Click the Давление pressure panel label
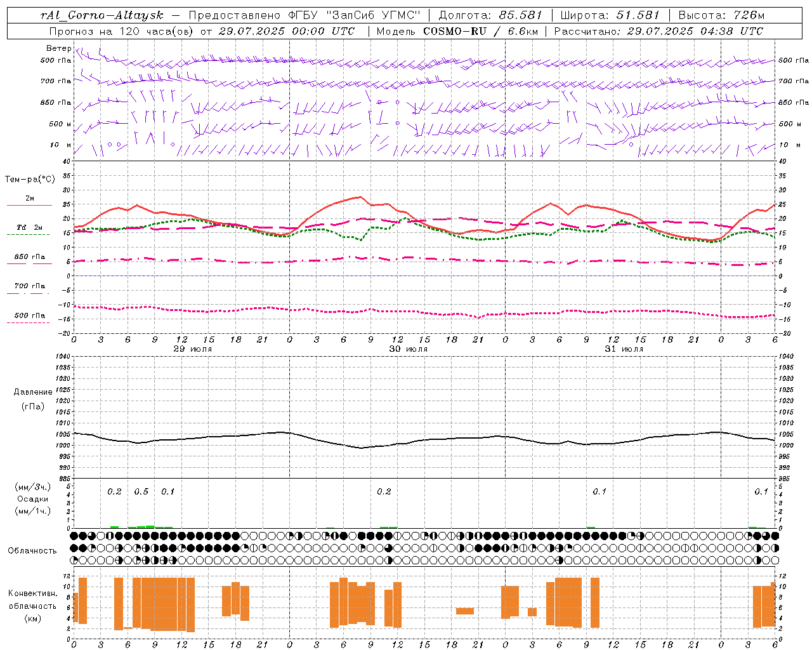 (x=33, y=392)
